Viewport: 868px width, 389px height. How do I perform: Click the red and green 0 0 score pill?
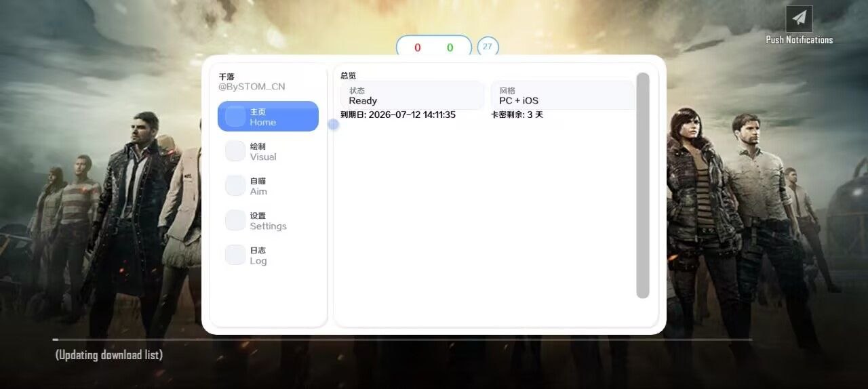434,47
